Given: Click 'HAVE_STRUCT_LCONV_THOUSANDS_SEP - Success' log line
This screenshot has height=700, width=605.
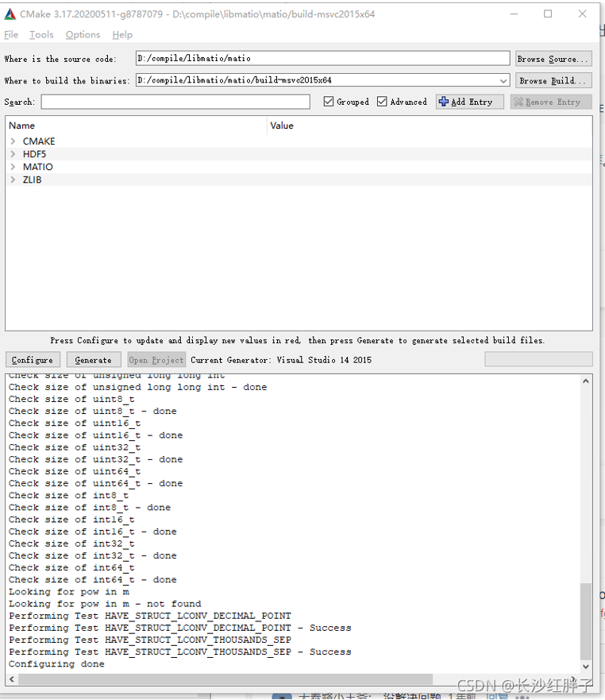Looking at the screenshot, I should pos(179,652).
